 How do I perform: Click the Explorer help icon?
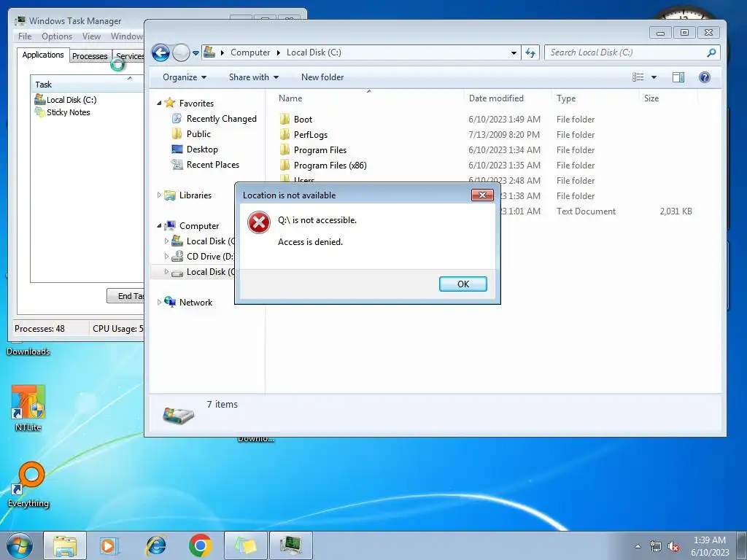click(704, 77)
